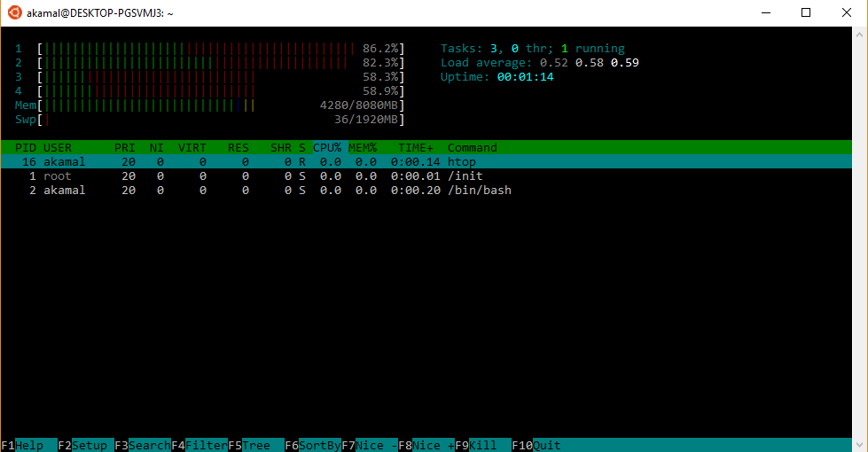Toggle the F5 Tree view
The image size is (868, 452).
click(x=256, y=446)
